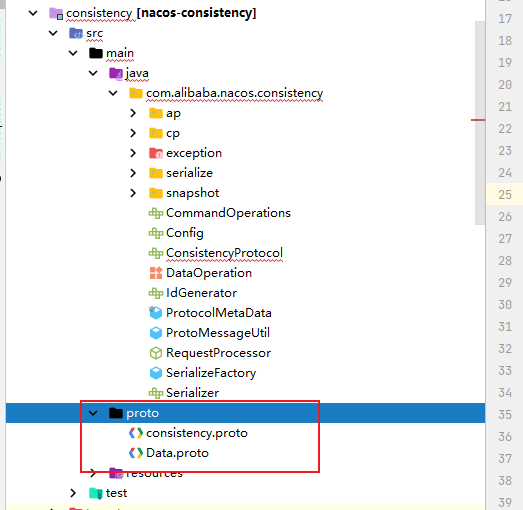
Task: Click the CommandOperations interface icon
Action: coord(156,213)
